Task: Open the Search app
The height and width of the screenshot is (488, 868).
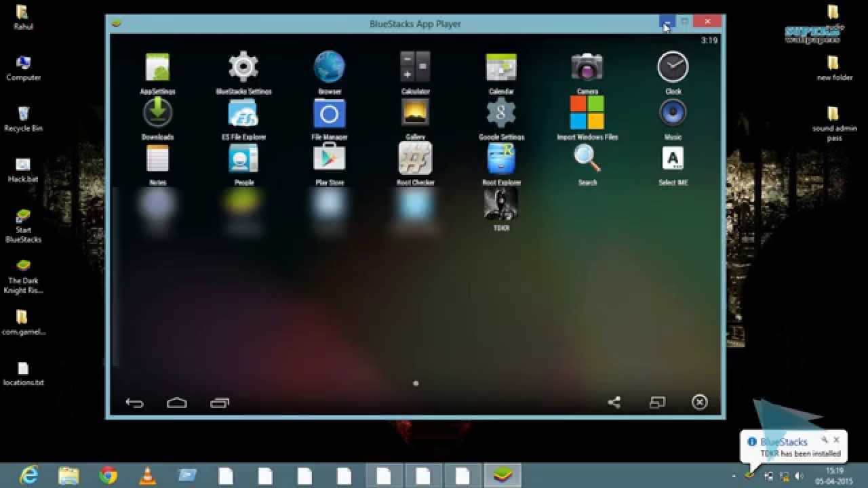Action: pyautogui.click(x=587, y=159)
